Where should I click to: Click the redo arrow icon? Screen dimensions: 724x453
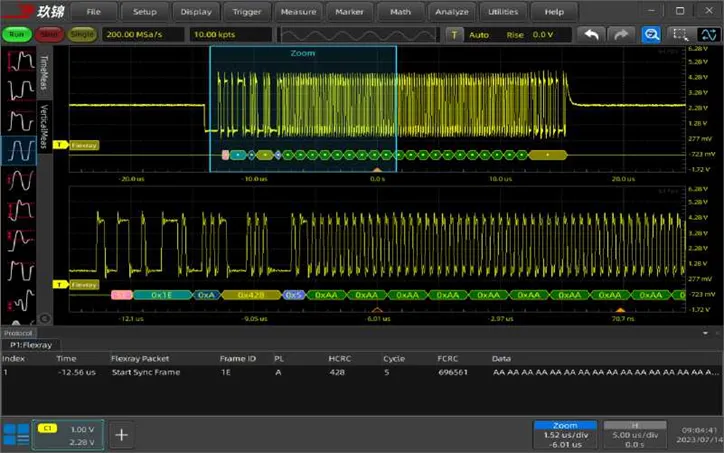[621, 34]
